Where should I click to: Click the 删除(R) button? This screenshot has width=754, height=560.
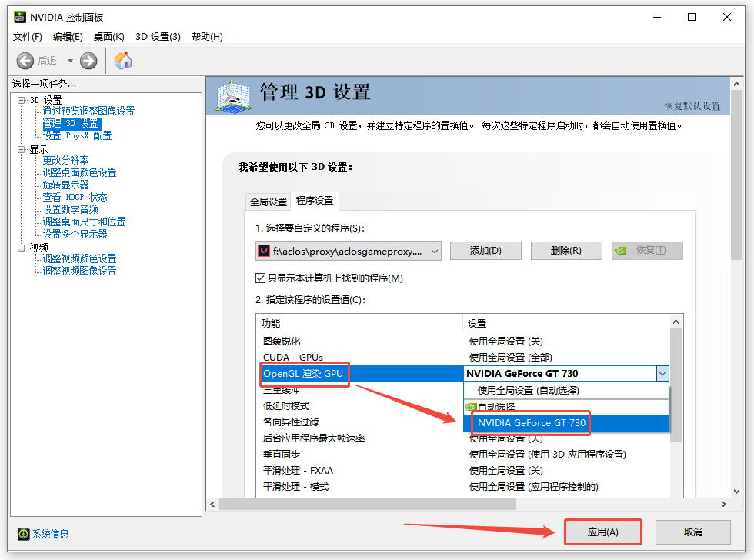[x=566, y=251]
